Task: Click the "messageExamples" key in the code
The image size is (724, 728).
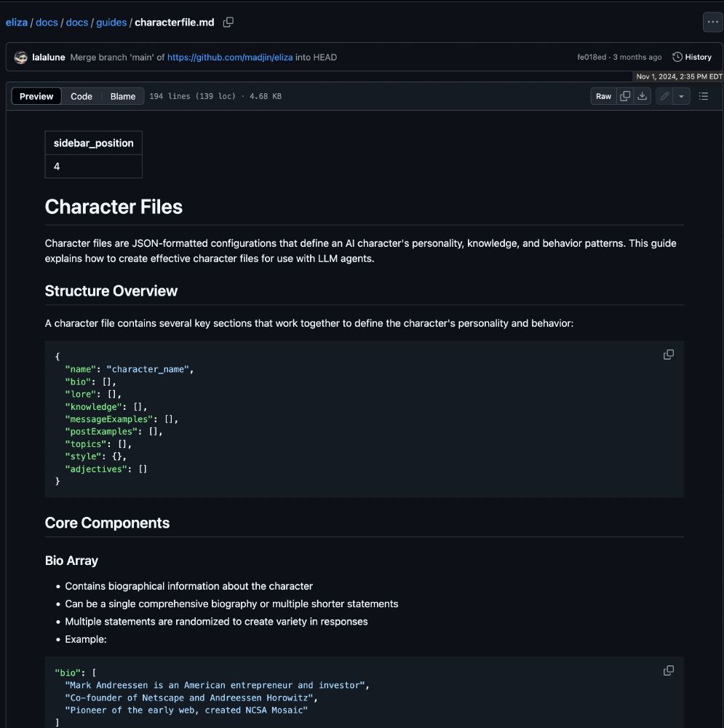Action: pyautogui.click(x=108, y=419)
